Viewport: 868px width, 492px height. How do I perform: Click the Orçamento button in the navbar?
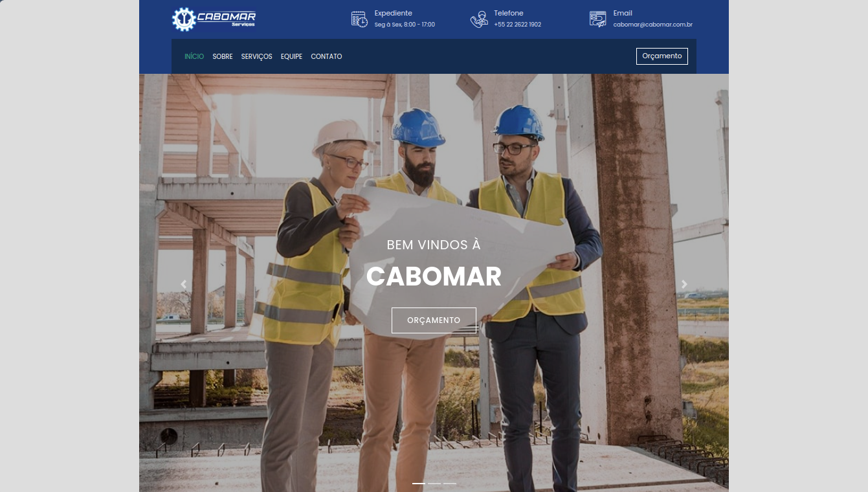(x=662, y=56)
